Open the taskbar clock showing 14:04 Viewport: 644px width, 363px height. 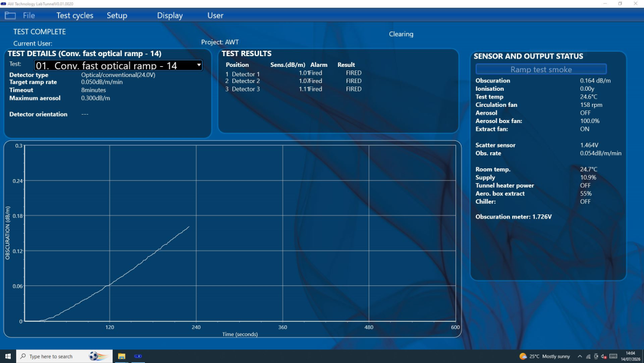[631, 356]
